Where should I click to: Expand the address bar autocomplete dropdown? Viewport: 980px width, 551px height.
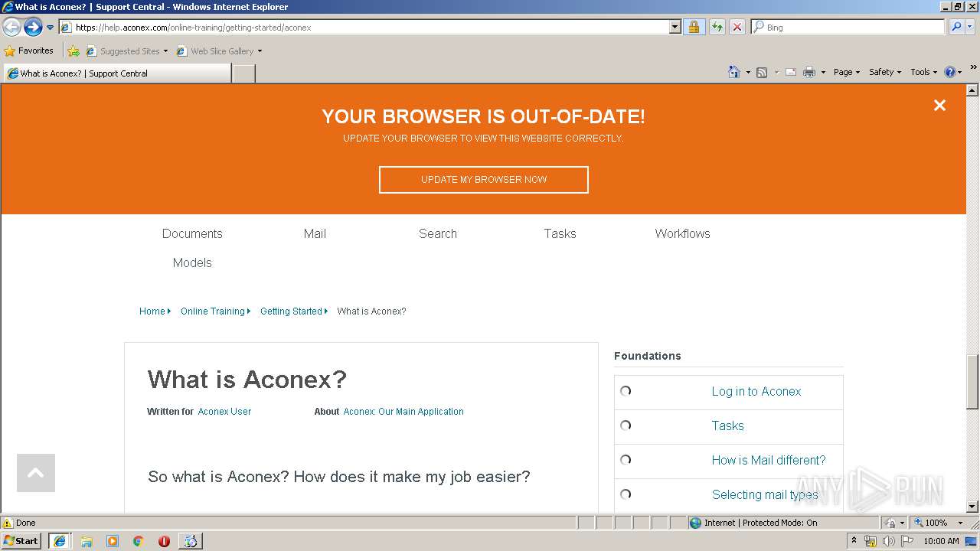click(x=675, y=28)
